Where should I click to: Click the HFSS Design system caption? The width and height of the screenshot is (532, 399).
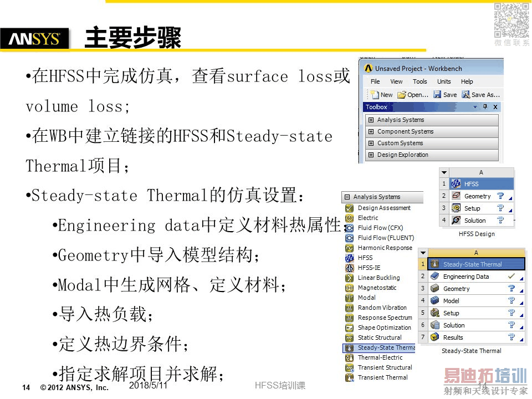477,234
